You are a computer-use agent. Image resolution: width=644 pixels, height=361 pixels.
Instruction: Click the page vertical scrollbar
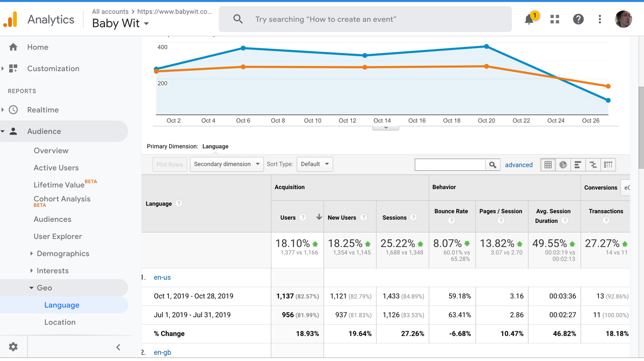pos(641,128)
